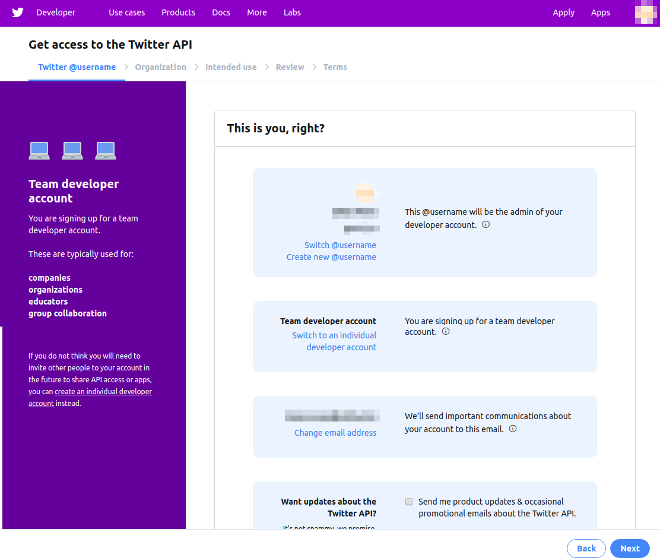Click 'companies' in the sidebar list

49,278
